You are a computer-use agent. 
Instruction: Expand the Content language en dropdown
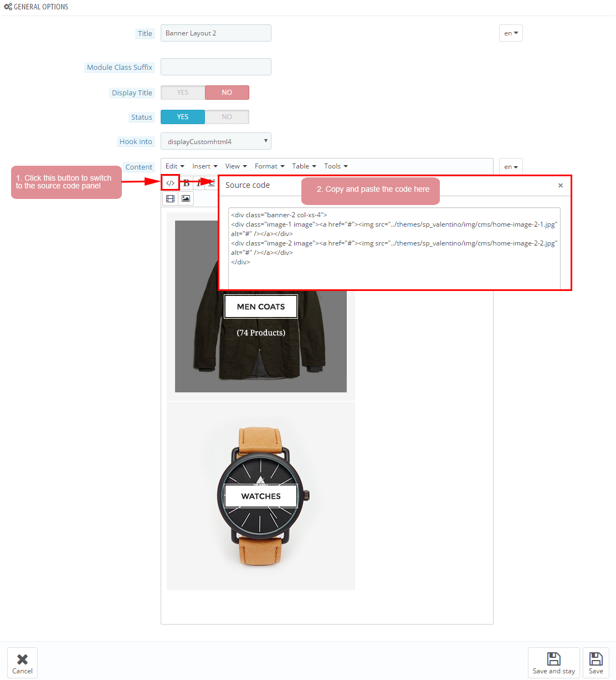tap(511, 167)
